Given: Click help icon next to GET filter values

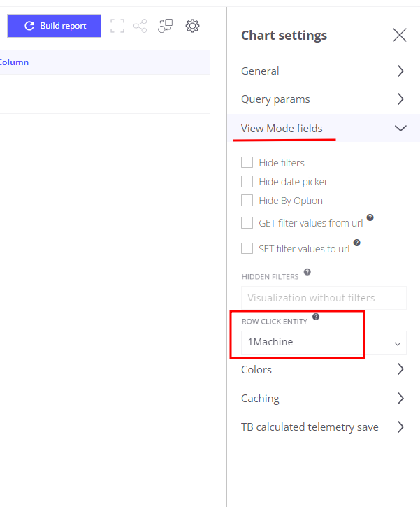Looking at the screenshot, I should [x=370, y=217].
